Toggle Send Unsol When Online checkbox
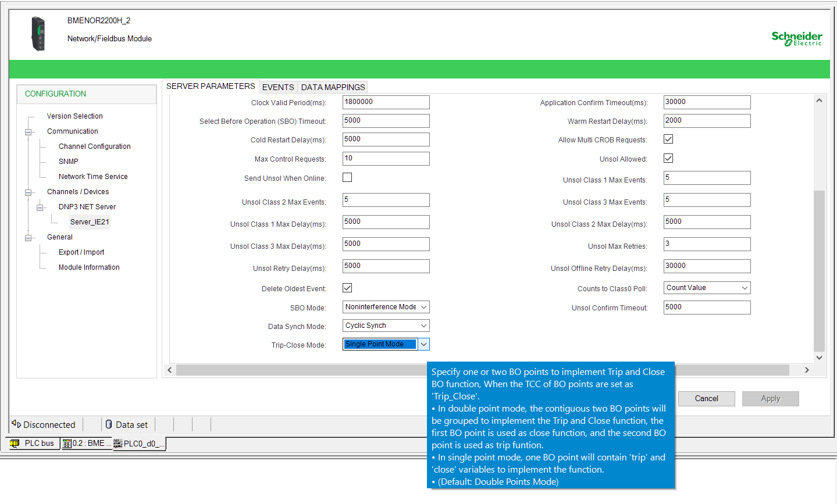 coord(347,177)
